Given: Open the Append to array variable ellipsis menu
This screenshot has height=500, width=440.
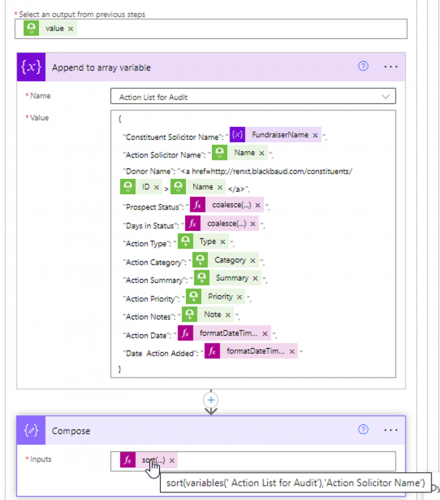Looking at the screenshot, I should point(390,67).
